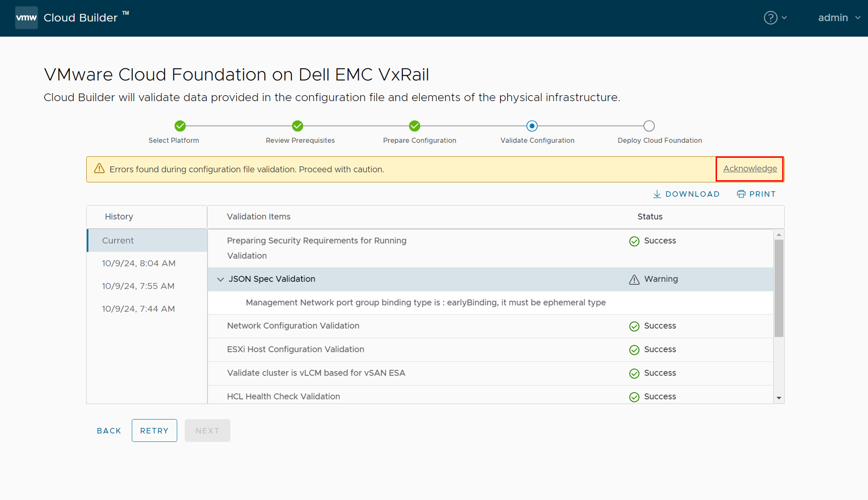Open the 10/9/24, 7:44 AM history entry
868x500 pixels.
pyautogui.click(x=138, y=309)
